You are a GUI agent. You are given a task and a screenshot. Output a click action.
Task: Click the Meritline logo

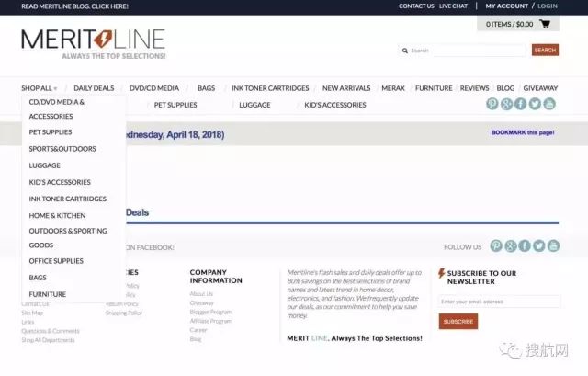pos(94,44)
